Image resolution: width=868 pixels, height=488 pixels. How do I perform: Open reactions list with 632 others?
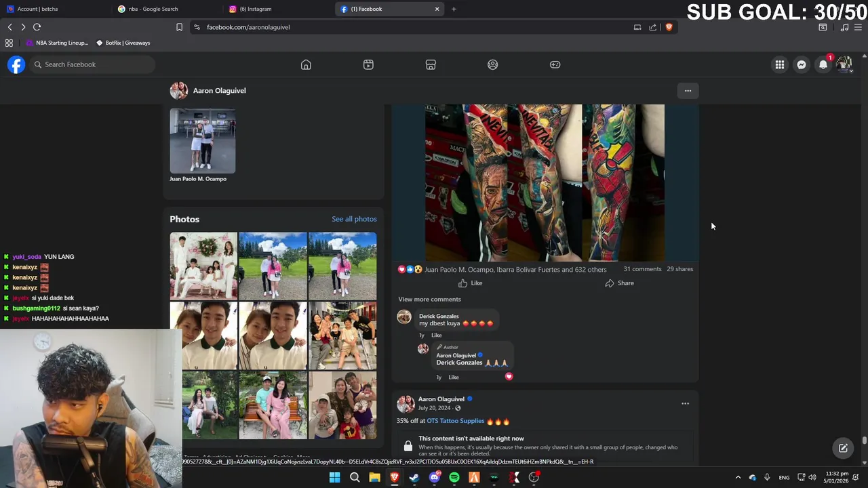pyautogui.click(x=515, y=270)
